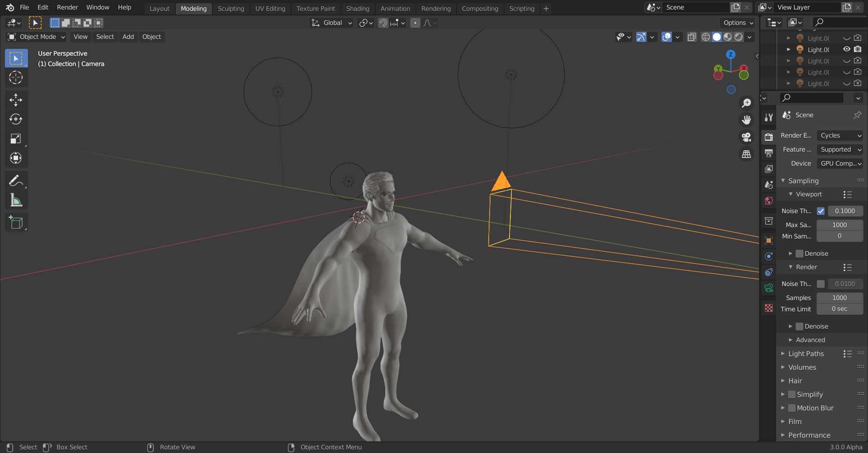The image size is (868, 453).
Task: Activate the Rotate tool
Action: (x=16, y=119)
